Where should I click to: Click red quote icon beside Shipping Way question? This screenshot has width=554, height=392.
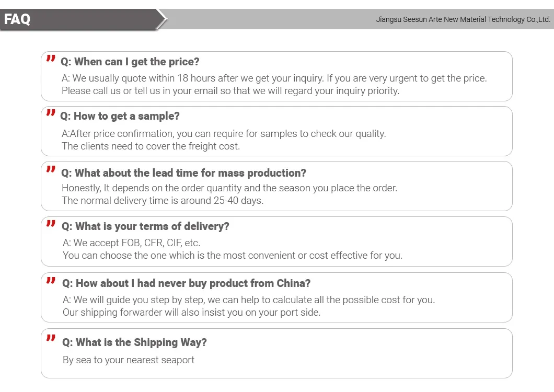51,339
